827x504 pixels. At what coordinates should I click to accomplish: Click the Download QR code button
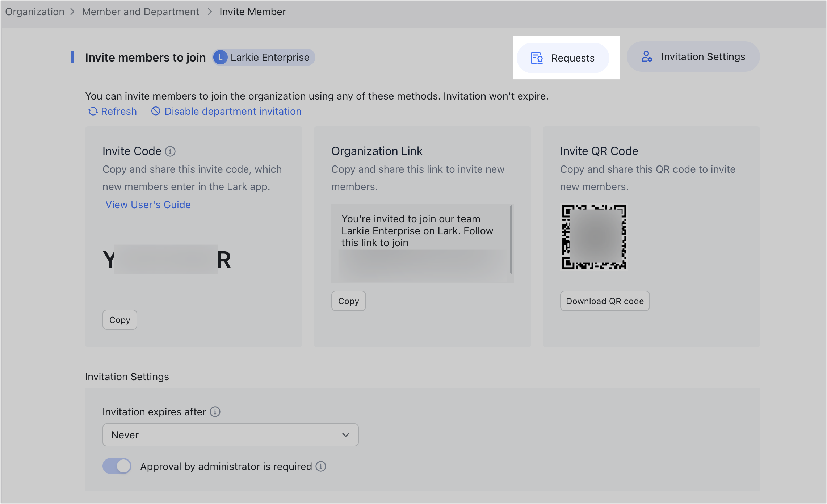pyautogui.click(x=605, y=301)
